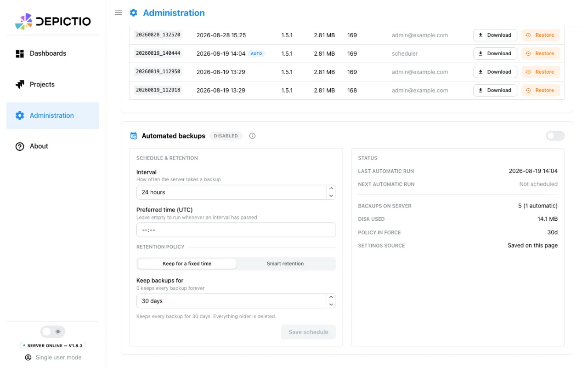Click the scheduler creator cell
Viewport: 588px width, 368px height.
pos(405,53)
